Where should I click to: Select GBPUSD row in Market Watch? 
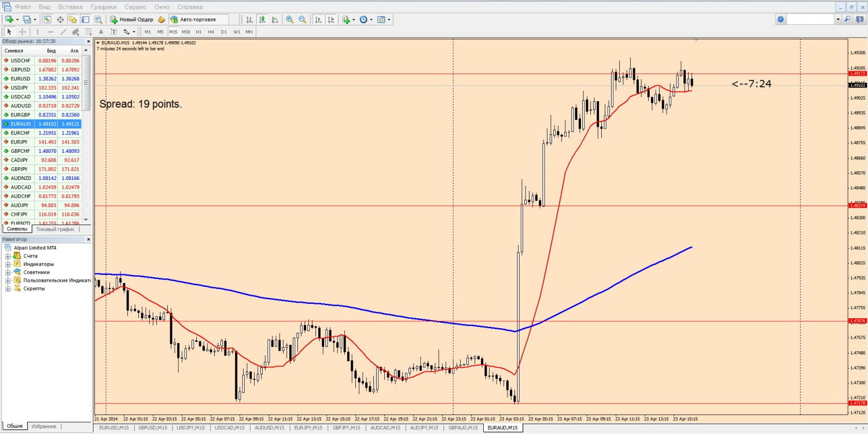tap(41, 69)
